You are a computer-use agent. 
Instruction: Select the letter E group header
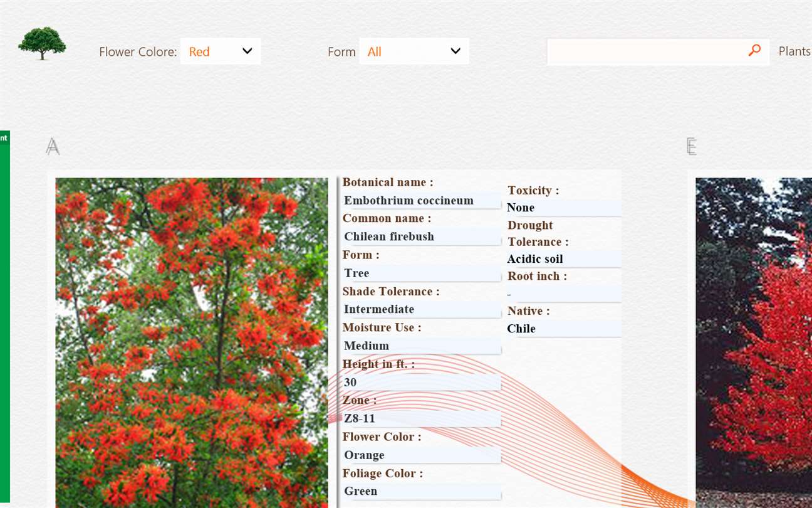pyautogui.click(x=692, y=147)
